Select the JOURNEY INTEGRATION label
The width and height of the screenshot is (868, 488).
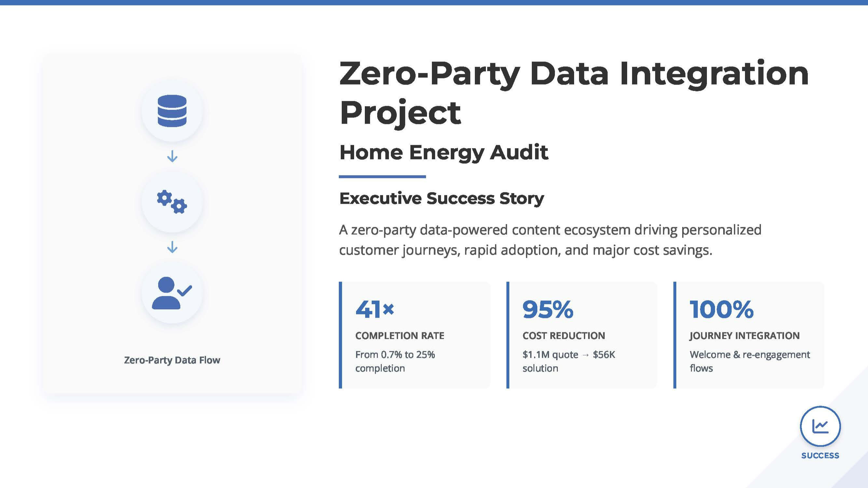click(x=744, y=336)
